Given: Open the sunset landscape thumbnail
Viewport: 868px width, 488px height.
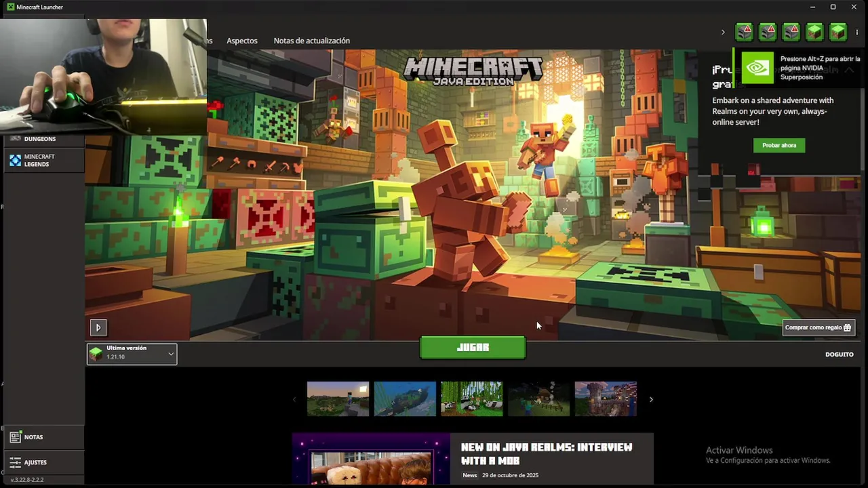Looking at the screenshot, I should 338,399.
